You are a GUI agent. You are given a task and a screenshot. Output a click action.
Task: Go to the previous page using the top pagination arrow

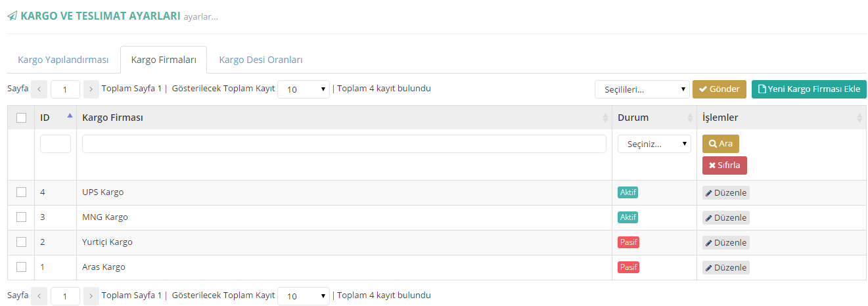[39, 89]
